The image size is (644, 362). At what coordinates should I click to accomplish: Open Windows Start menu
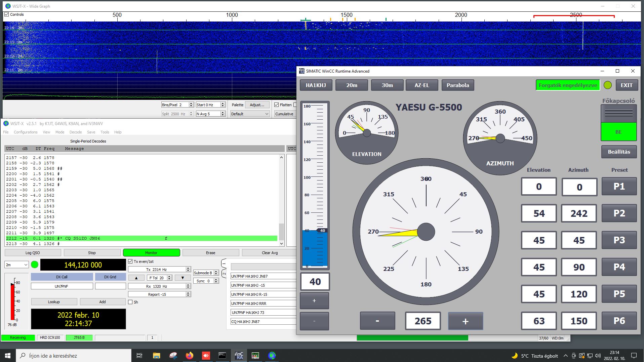click(8, 355)
